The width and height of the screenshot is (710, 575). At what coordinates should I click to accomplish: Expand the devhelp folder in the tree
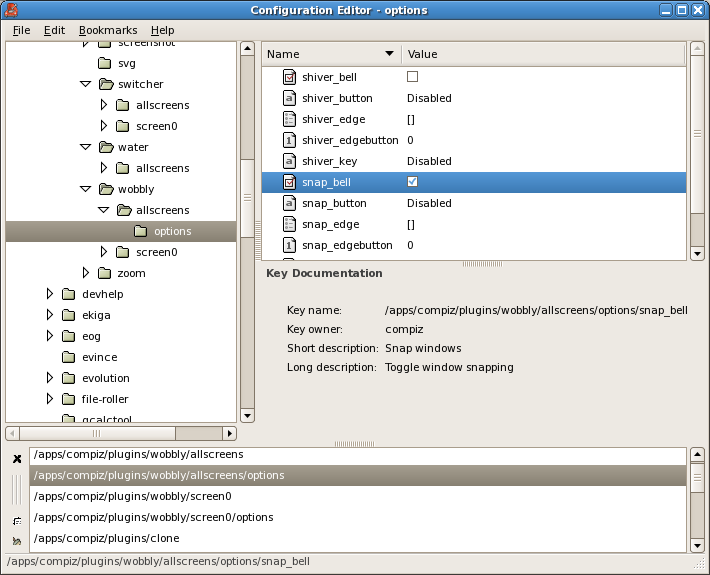click(50, 294)
